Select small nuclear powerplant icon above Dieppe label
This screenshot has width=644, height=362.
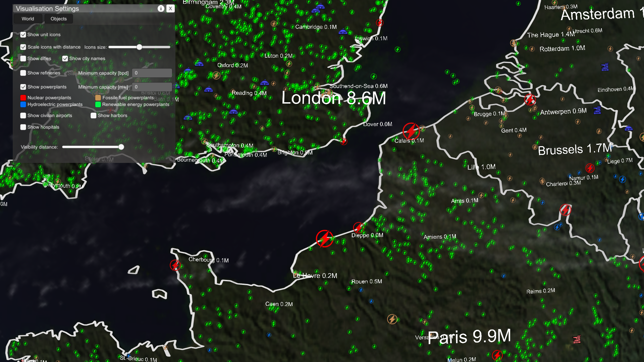click(359, 228)
